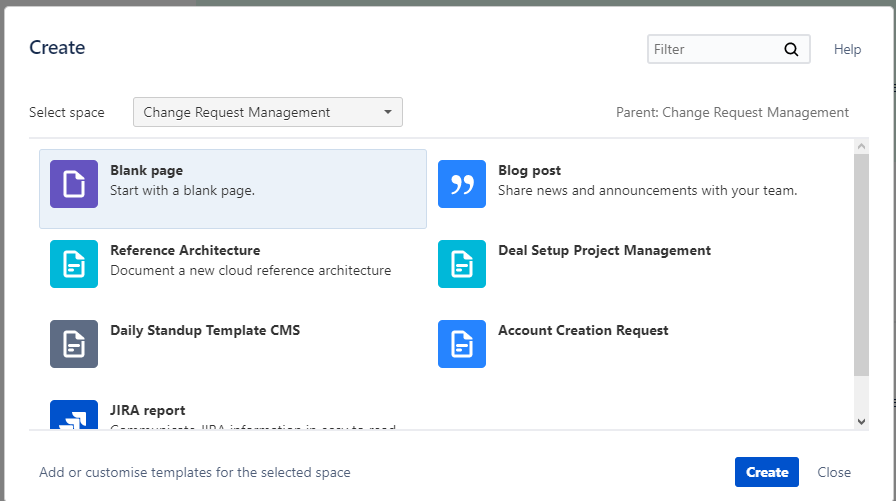Screen dimensions: 896x501
Task: Click the template list scroll down arrow
Action: (x=862, y=422)
